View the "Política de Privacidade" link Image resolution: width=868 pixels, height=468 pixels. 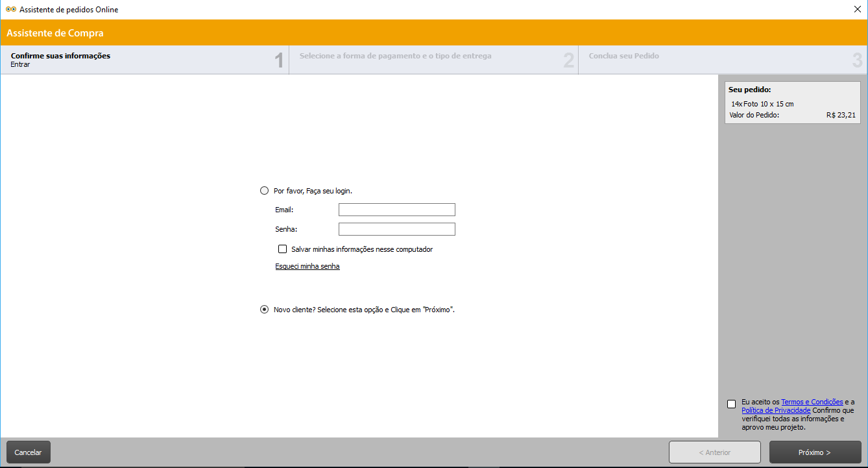(x=776, y=410)
